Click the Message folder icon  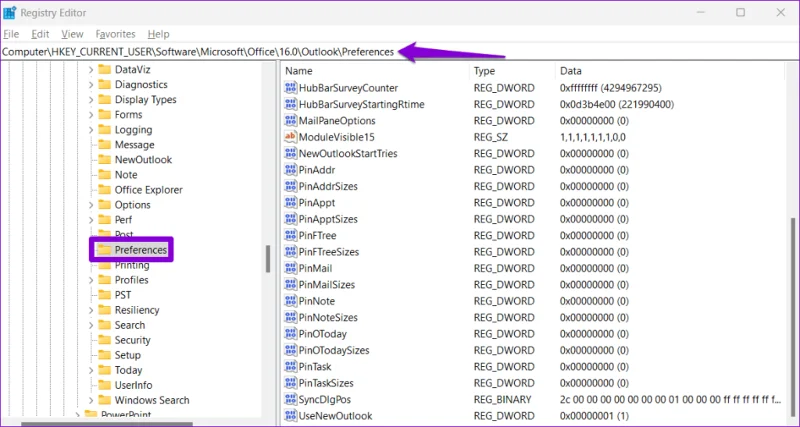(x=105, y=144)
